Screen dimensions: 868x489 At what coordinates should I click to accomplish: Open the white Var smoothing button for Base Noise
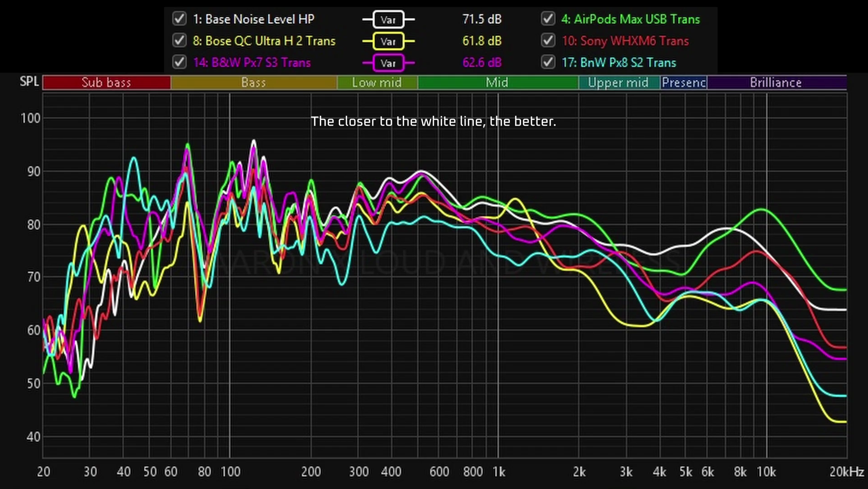click(388, 19)
